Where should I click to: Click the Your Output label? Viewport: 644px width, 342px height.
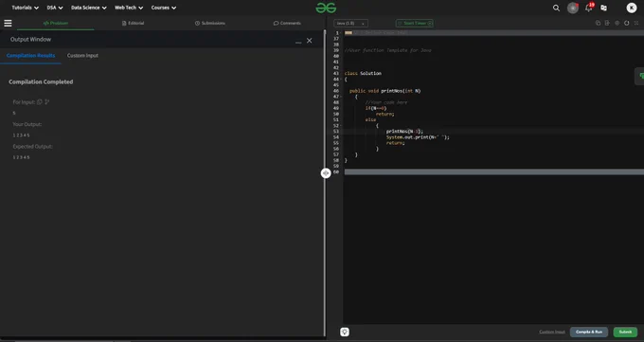click(27, 124)
